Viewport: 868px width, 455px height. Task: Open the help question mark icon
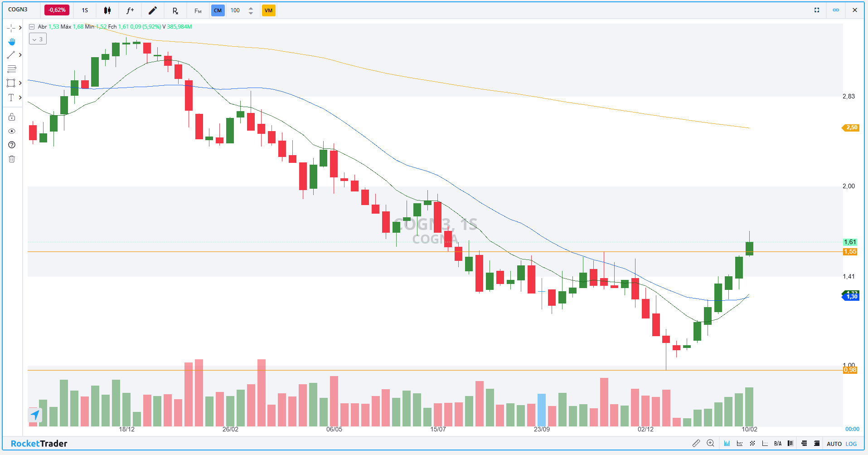pos(12,145)
